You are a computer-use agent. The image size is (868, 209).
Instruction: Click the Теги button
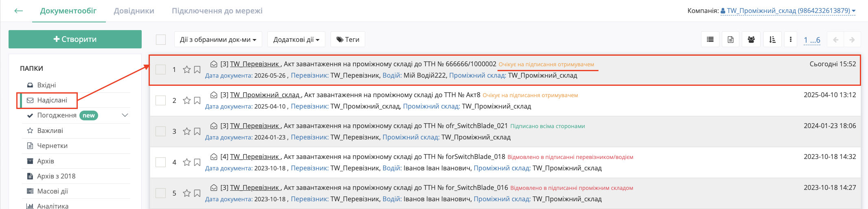[348, 39]
